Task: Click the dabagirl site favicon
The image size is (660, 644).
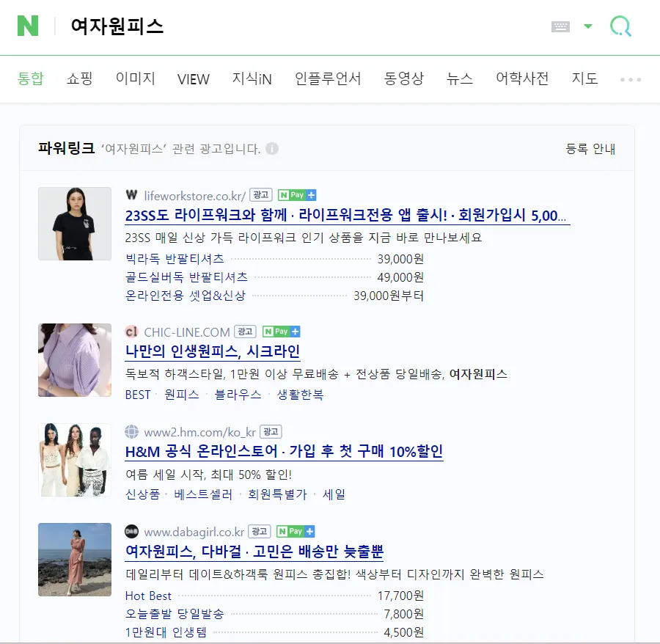Action: (x=130, y=531)
